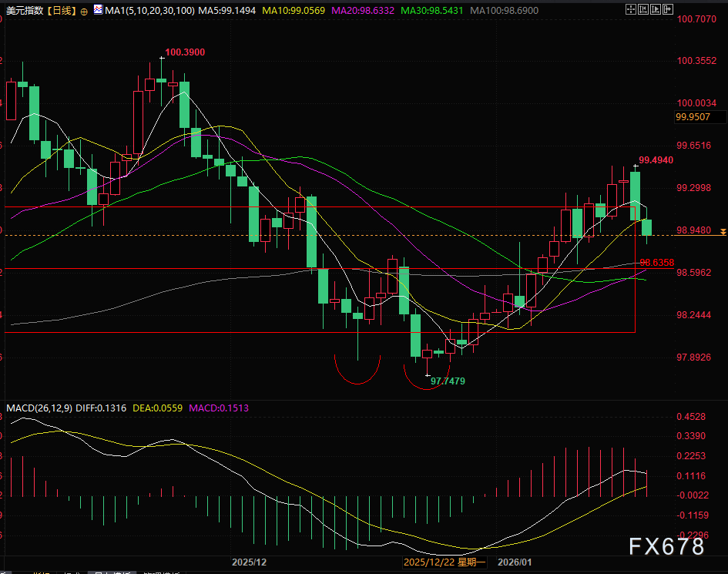The height and width of the screenshot is (574, 728).
Task: Click the 99.9507 price label box
Action: click(699, 117)
